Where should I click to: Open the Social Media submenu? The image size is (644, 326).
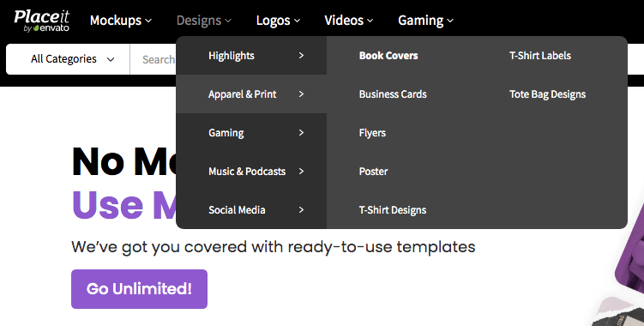pos(251,210)
